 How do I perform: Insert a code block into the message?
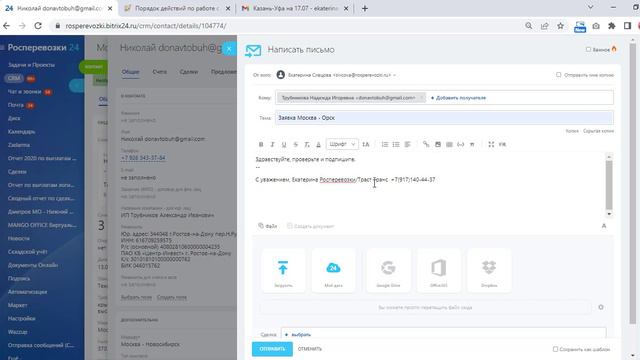click(x=460, y=144)
